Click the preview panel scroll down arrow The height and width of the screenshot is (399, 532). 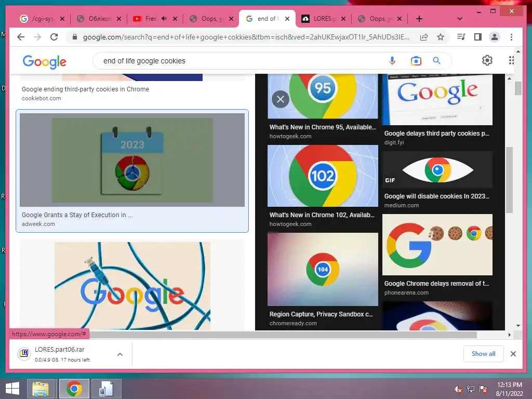(518, 326)
